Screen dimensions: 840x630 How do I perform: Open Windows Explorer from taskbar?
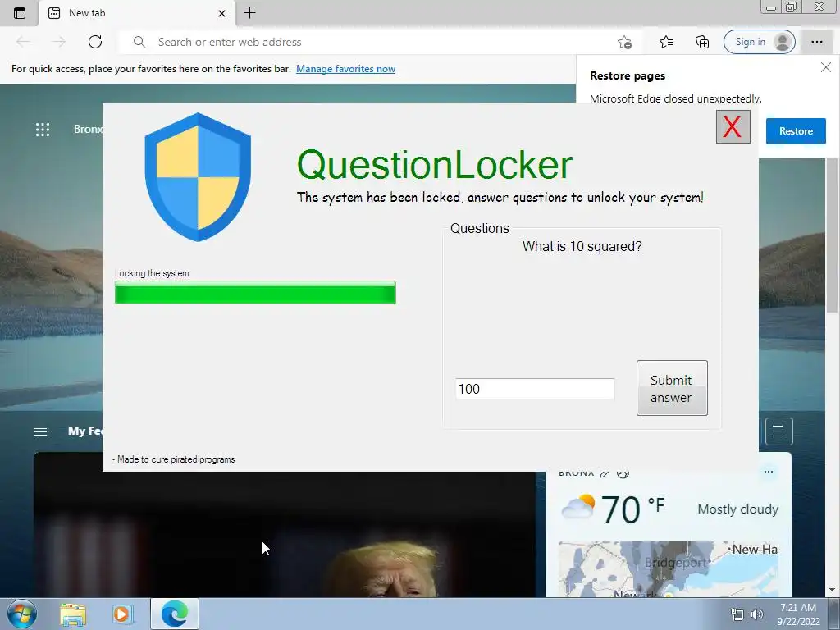(73, 614)
